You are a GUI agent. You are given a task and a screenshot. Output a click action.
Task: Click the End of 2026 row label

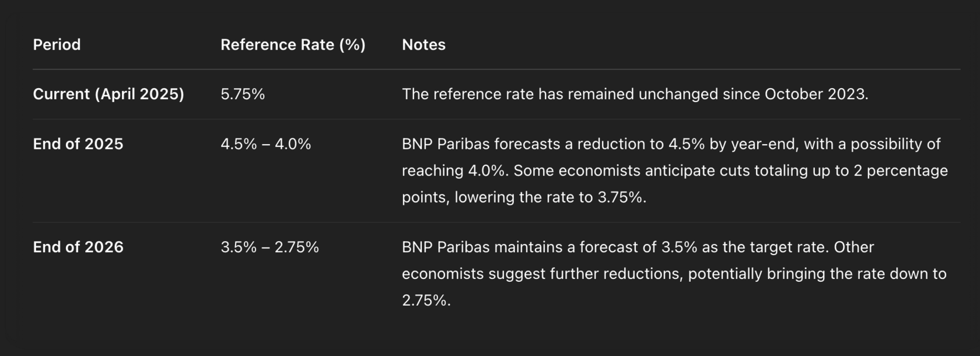(78, 247)
